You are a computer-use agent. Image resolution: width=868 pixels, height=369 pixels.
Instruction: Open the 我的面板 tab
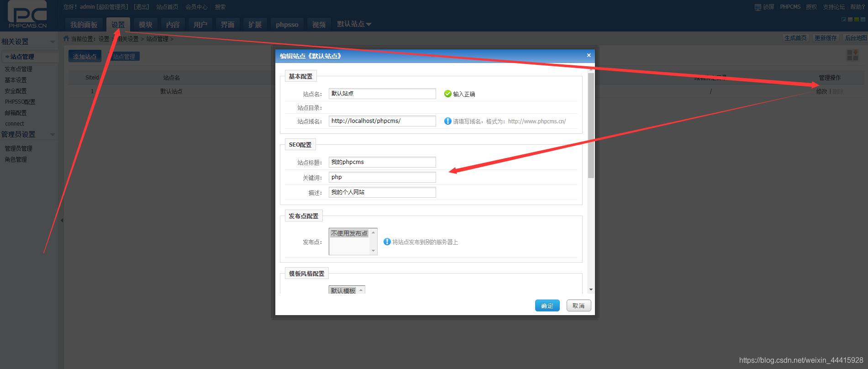pyautogui.click(x=84, y=25)
